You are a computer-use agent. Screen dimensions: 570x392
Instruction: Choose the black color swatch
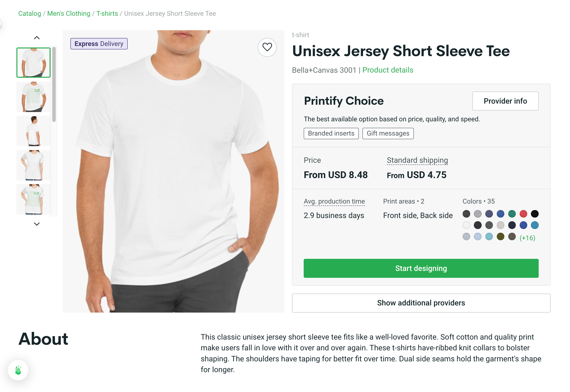point(534,214)
